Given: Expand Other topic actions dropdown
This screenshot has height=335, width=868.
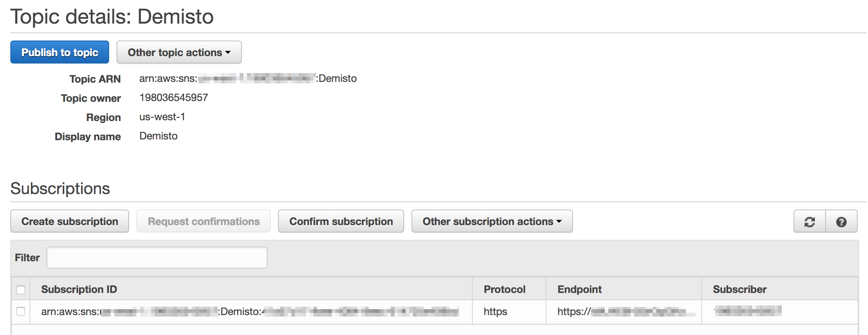Looking at the screenshot, I should [179, 52].
